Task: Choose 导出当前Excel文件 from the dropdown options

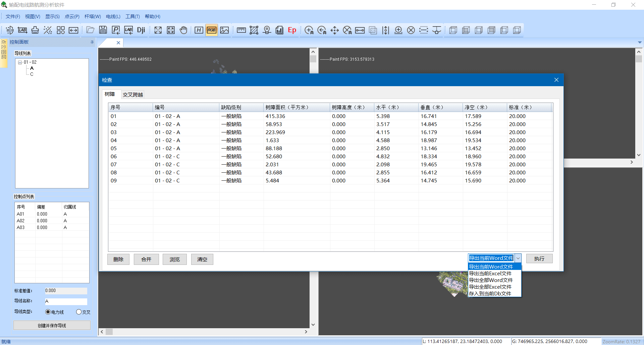Action: (490, 273)
